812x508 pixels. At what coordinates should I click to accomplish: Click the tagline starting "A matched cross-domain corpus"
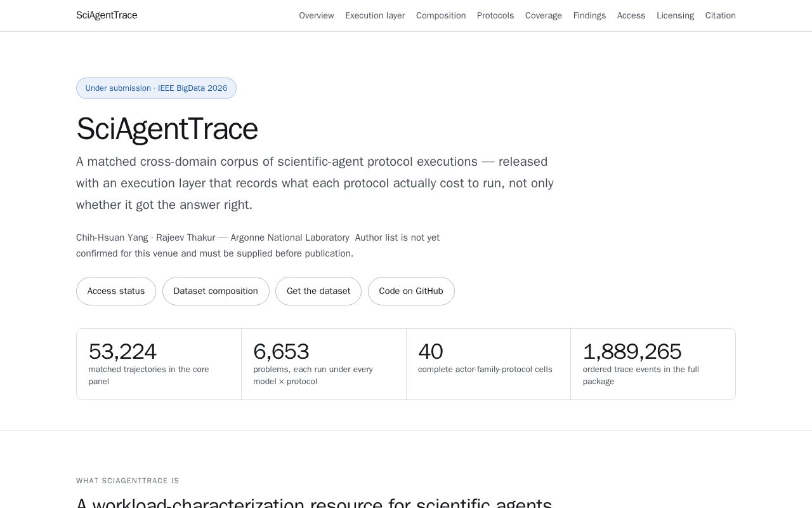point(315,183)
